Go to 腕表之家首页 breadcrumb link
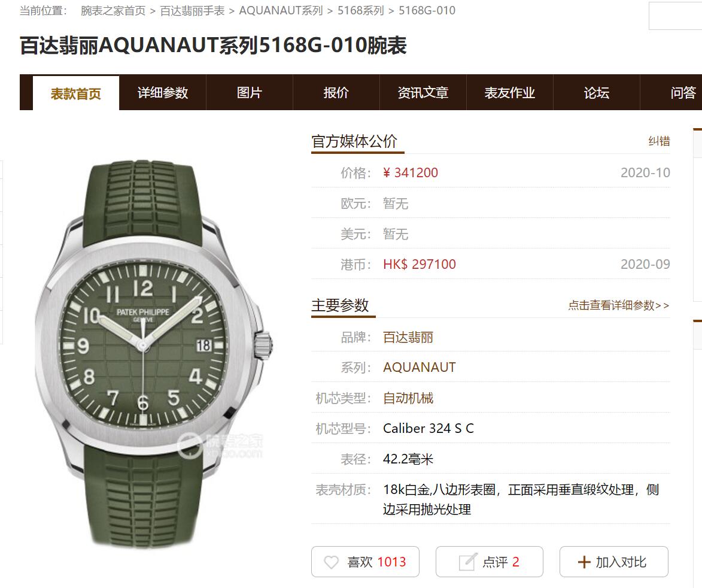This screenshot has height=588, width=702. pyautogui.click(x=113, y=11)
